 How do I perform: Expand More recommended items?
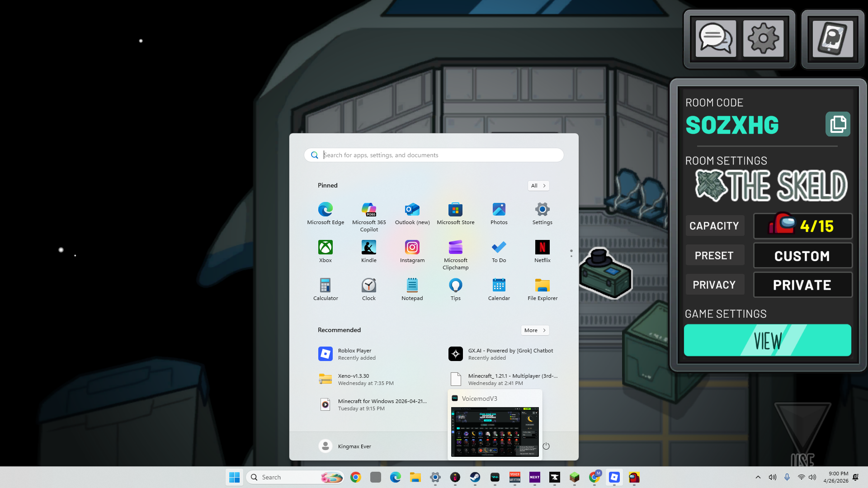(535, 330)
